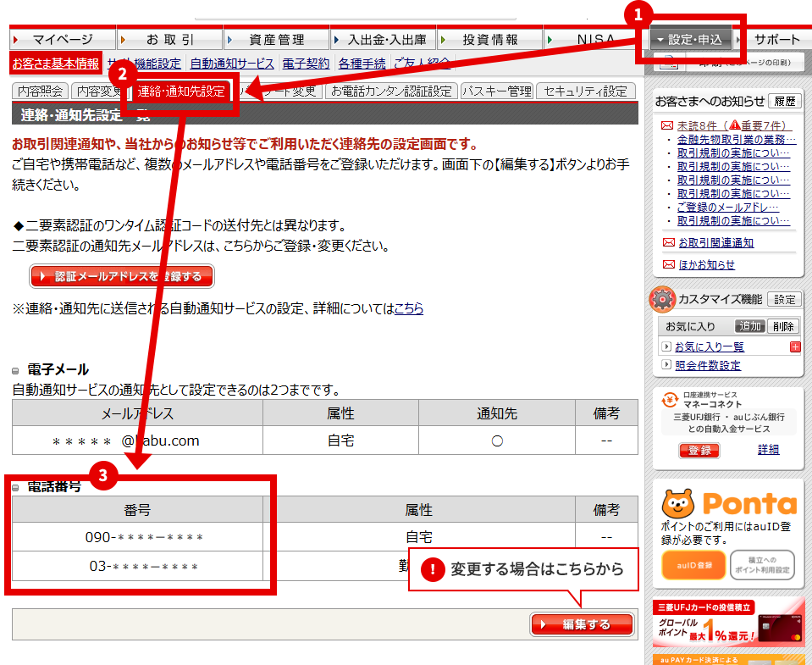Click the カスタマイズ機能 gear icon
This screenshot has width=812, height=665.
pos(662,299)
